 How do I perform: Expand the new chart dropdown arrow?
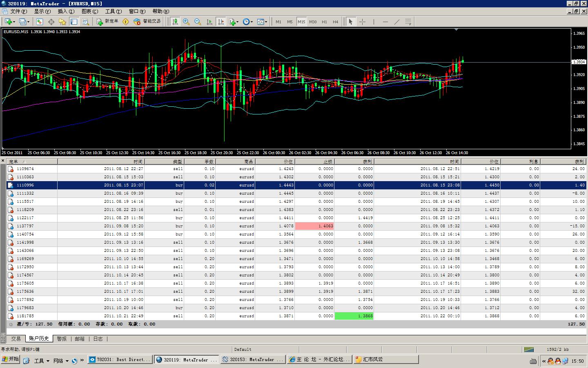14,22
